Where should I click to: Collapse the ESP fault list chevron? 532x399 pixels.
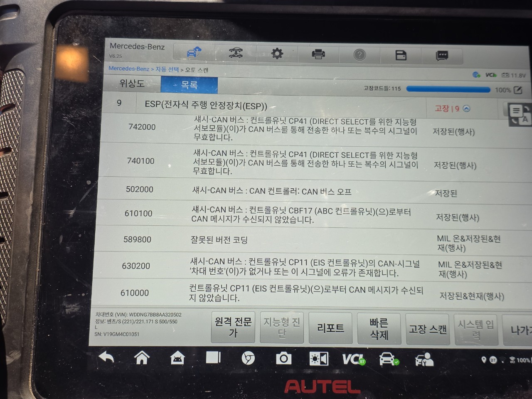pyautogui.click(x=466, y=108)
